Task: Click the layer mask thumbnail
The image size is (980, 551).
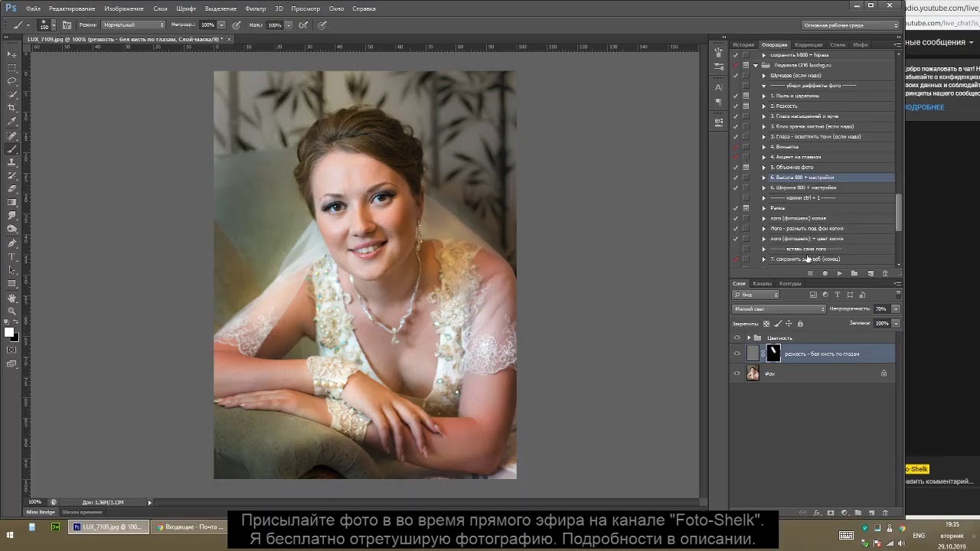Action: (773, 353)
